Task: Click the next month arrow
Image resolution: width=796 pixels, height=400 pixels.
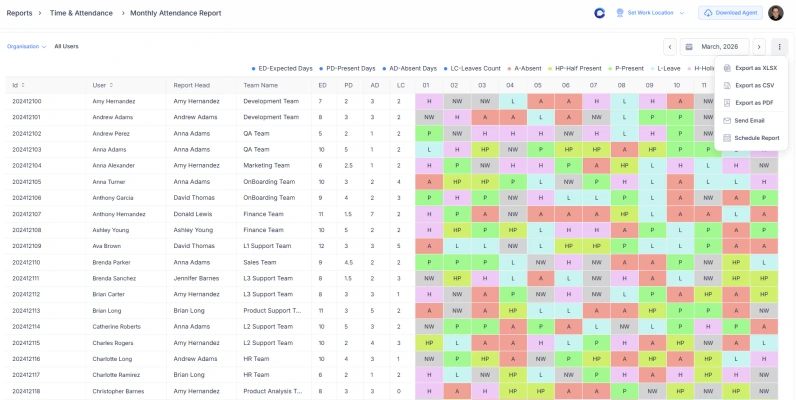Action: pos(759,47)
